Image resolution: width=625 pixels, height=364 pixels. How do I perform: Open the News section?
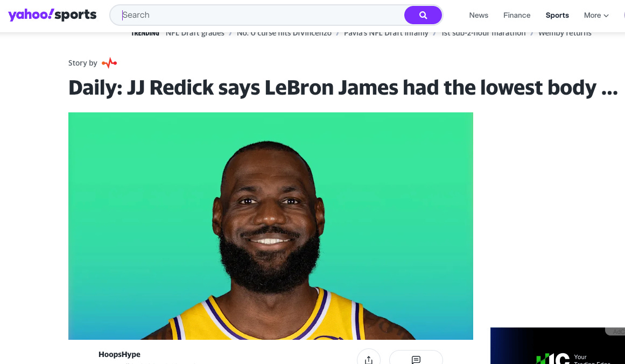(479, 15)
